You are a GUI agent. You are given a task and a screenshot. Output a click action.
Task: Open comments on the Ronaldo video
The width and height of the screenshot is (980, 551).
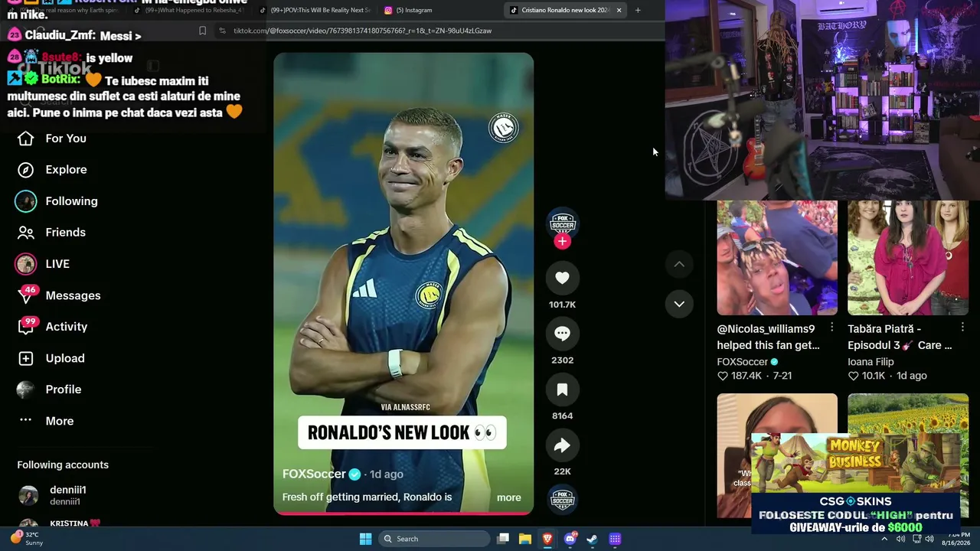(562, 334)
